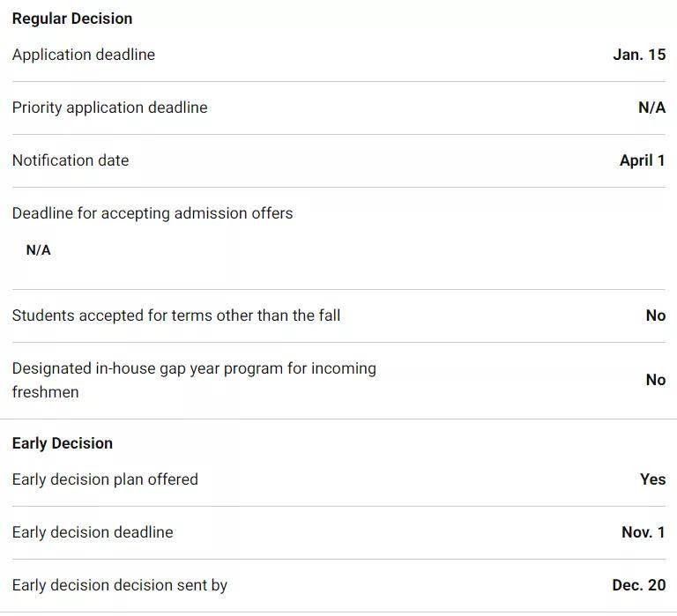The image size is (677, 616).
Task: Click the April 1 notification value
Action: (643, 160)
